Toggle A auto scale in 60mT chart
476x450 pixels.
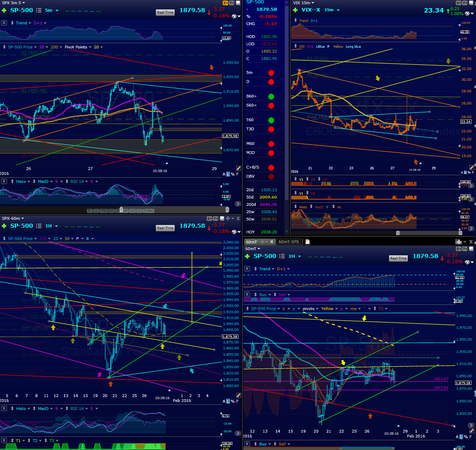tap(457, 437)
